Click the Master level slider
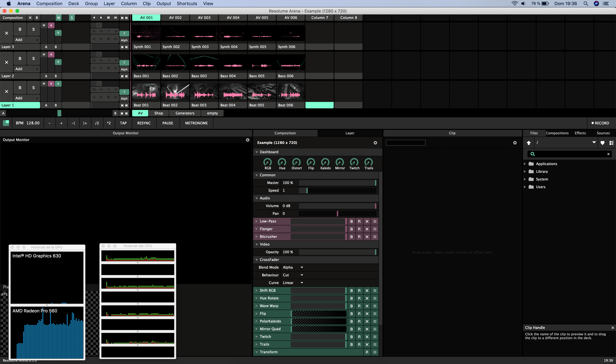 click(x=338, y=183)
